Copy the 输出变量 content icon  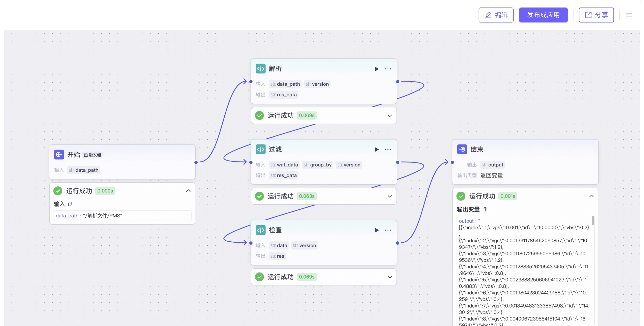[484, 209]
